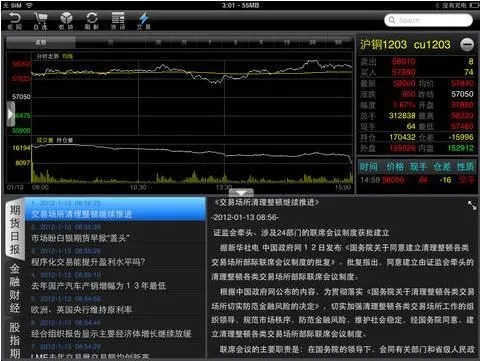This screenshot has width=480, height=361.
Task: Expand article with diagonal arrows icon
Action: tap(472, 205)
